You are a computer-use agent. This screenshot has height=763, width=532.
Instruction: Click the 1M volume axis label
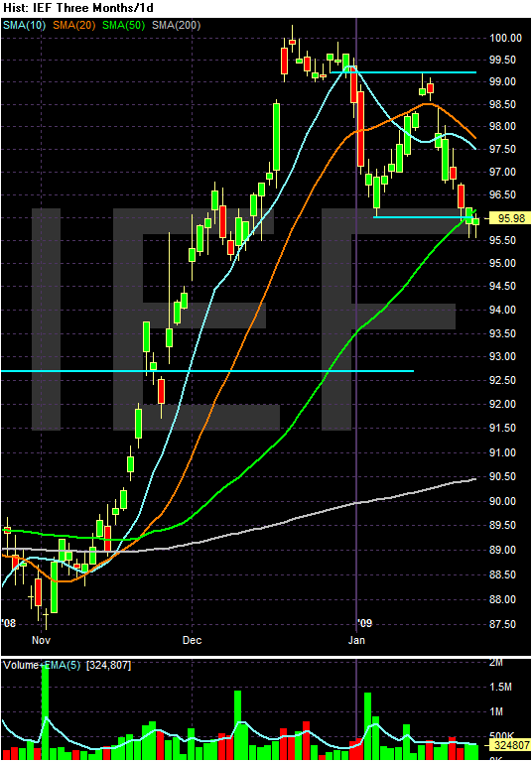(x=496, y=711)
